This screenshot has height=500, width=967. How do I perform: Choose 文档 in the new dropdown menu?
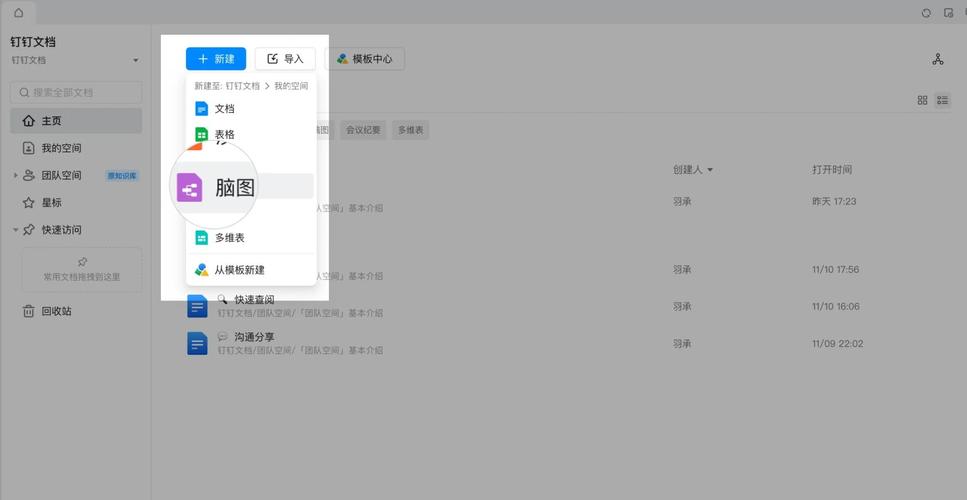(x=224, y=108)
